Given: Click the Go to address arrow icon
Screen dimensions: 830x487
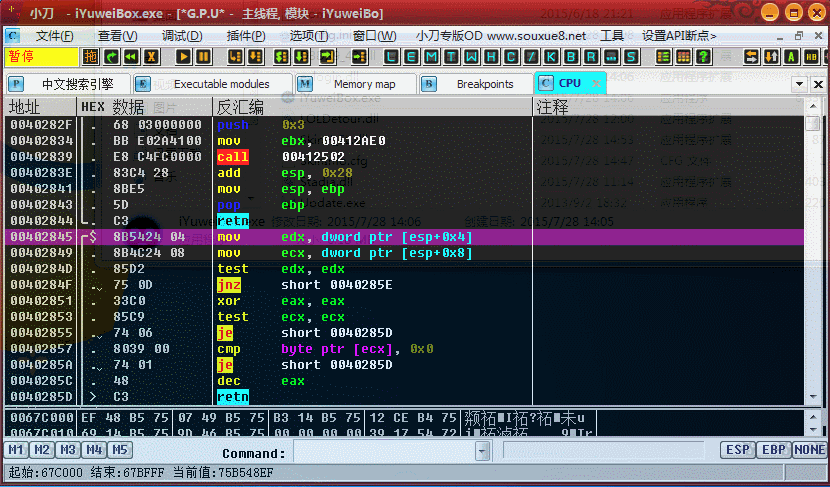Looking at the screenshot, I should point(360,57).
